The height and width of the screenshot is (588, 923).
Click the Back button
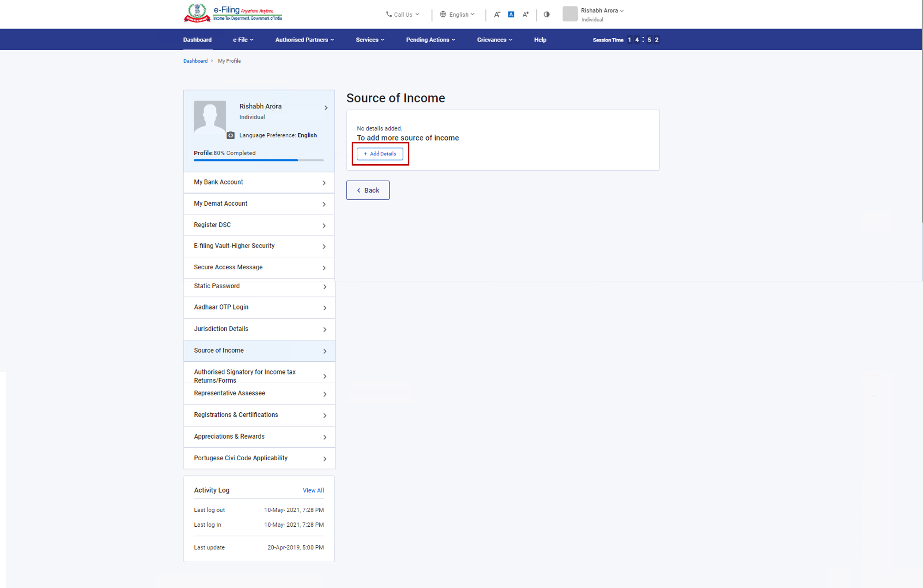pyautogui.click(x=368, y=190)
